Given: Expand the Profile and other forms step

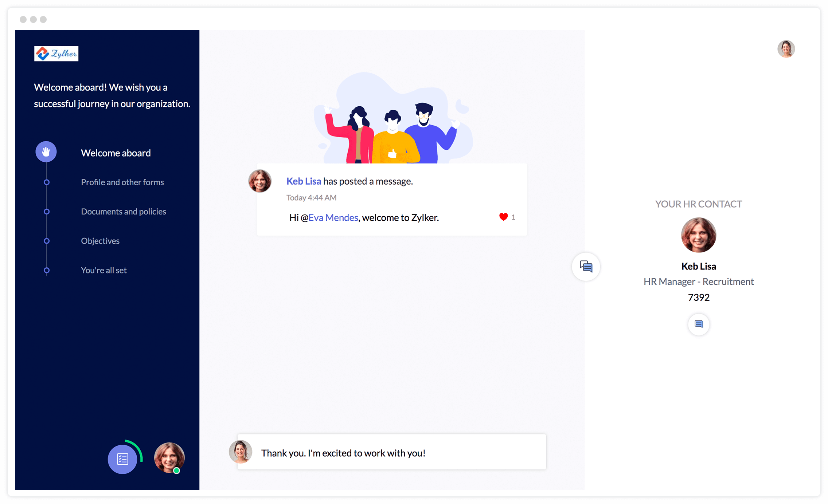Looking at the screenshot, I should tap(122, 181).
